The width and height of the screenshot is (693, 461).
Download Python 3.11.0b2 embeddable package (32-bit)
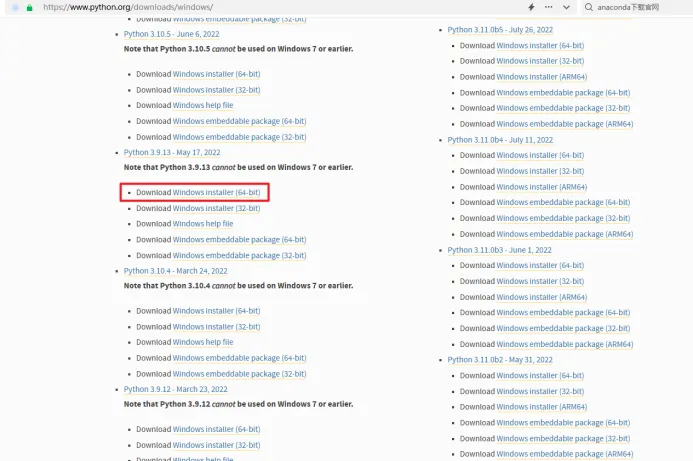click(563, 439)
